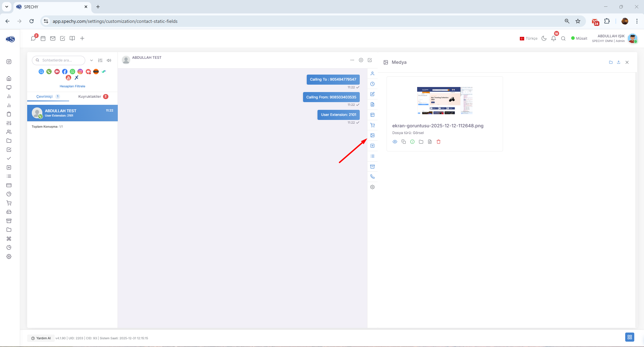Open the home icon in left sidebar
Screen dimensions: 644x347
(9, 79)
